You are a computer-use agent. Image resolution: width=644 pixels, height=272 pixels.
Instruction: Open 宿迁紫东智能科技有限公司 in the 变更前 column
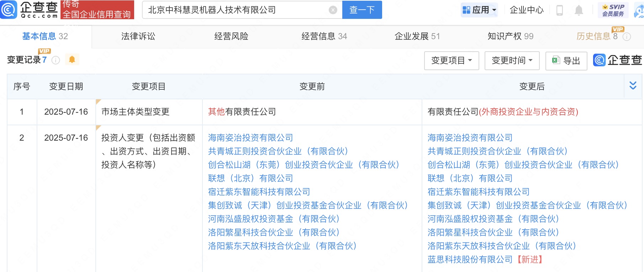[x=259, y=192]
